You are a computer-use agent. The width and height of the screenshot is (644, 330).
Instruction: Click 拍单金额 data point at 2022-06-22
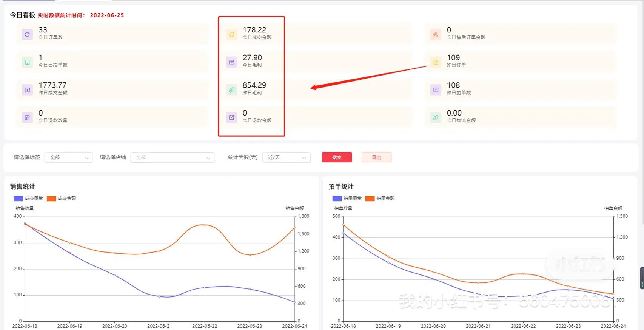pos(523,274)
